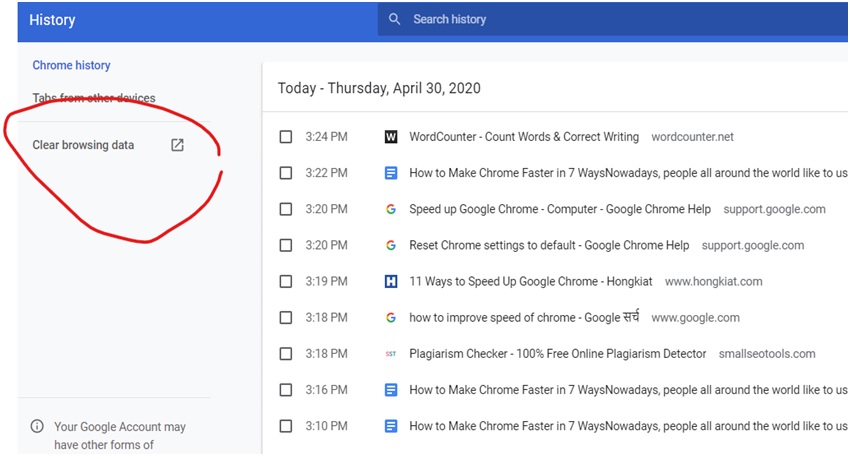Open Speed up Google Chrome help page link
The image size is (850, 459).
[560, 209]
